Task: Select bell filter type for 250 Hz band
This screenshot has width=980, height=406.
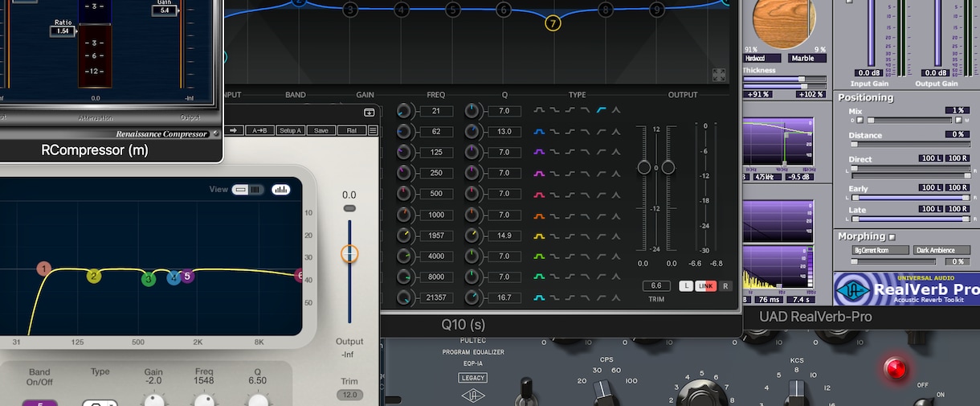Action: pyautogui.click(x=540, y=173)
